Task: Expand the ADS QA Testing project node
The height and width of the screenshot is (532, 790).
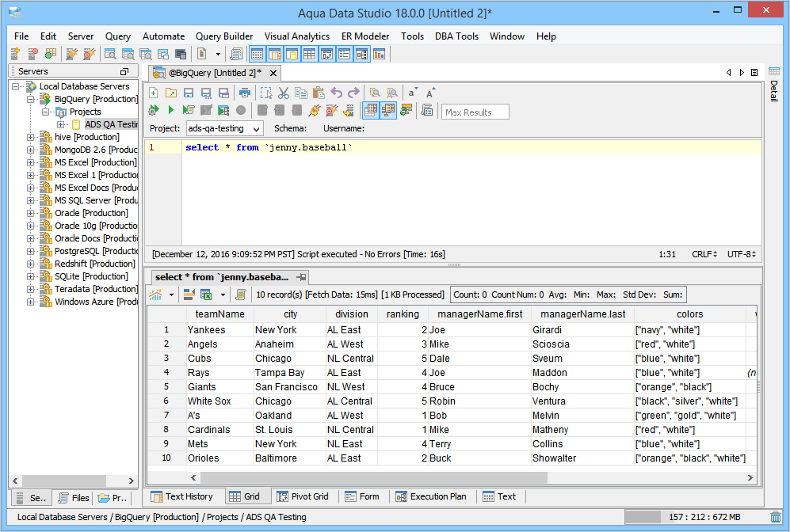Action: [x=61, y=124]
